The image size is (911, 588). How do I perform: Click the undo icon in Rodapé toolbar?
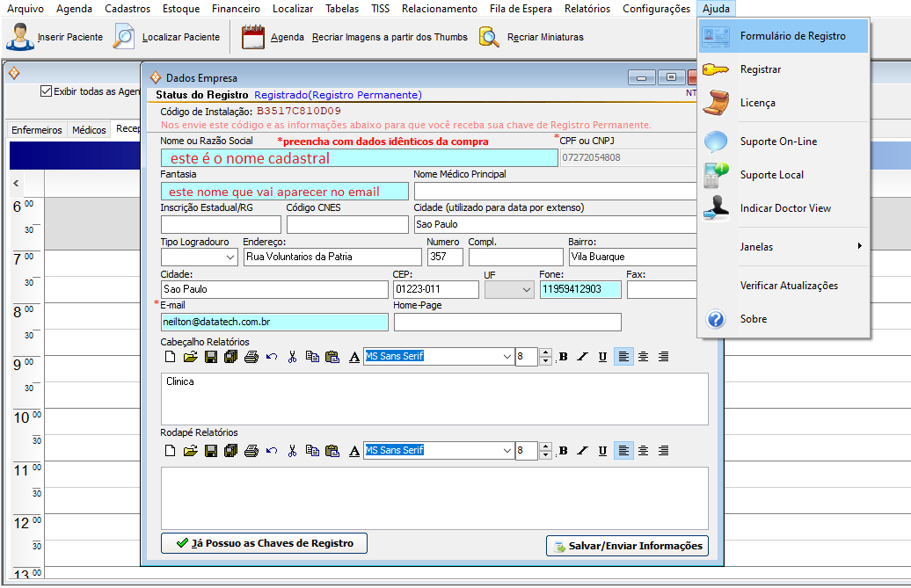tap(272, 451)
